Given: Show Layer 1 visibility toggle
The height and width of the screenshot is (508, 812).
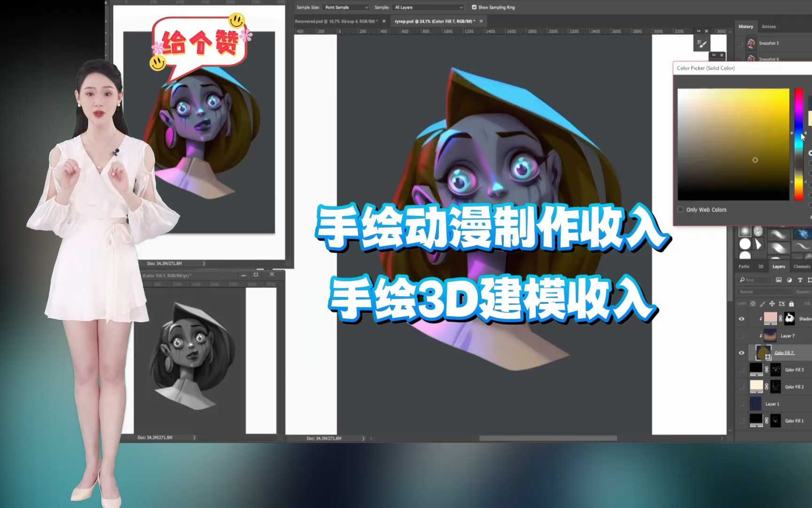Looking at the screenshot, I should (742, 404).
